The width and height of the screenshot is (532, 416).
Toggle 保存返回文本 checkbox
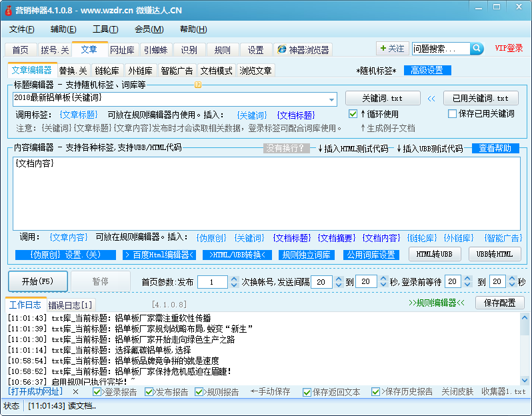(x=307, y=392)
